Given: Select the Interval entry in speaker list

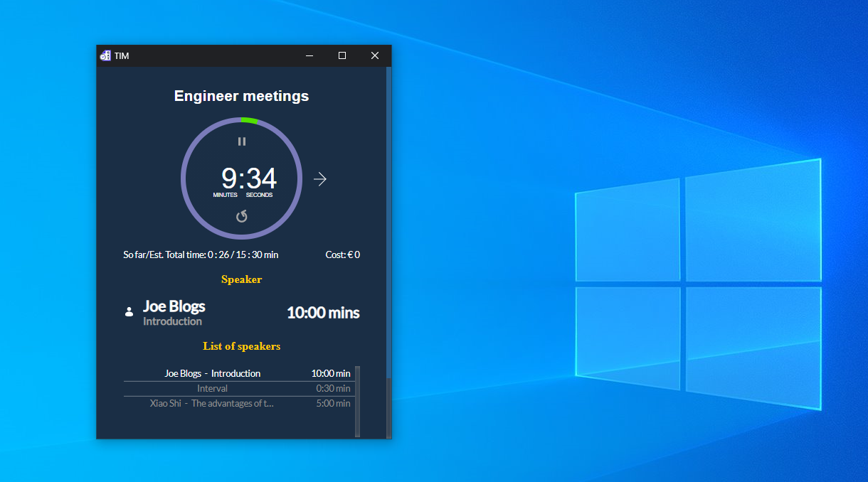Looking at the screenshot, I should (212, 388).
